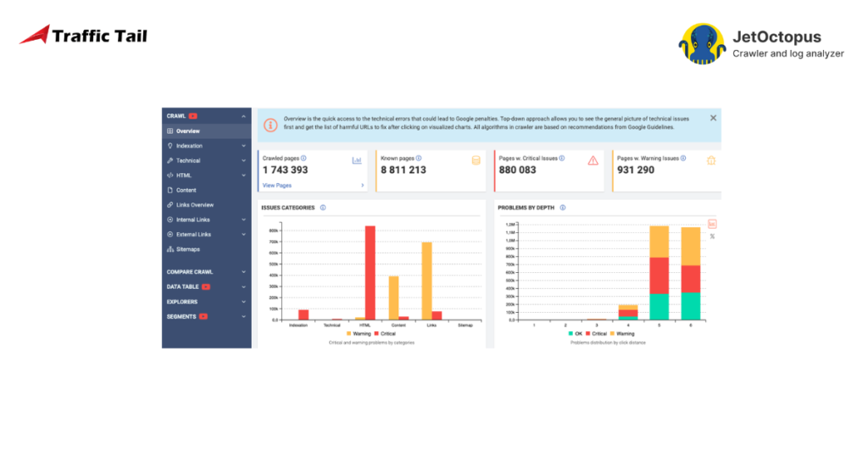Image resolution: width=868 pixels, height=456 pixels.
Task: Switch Problems by Depth chart to percent view
Action: pyautogui.click(x=712, y=236)
